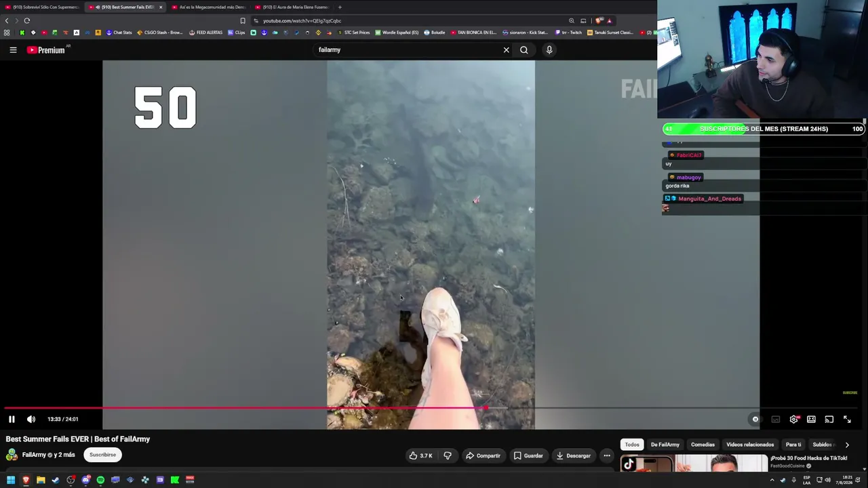868x488 pixels.
Task: Toggle subtitles in video player
Action: coord(776,419)
